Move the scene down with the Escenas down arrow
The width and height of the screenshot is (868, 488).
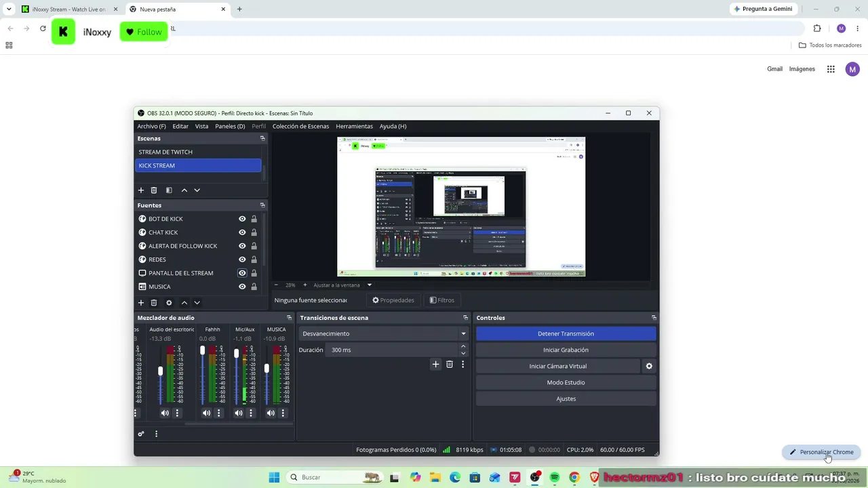pyautogui.click(x=197, y=190)
